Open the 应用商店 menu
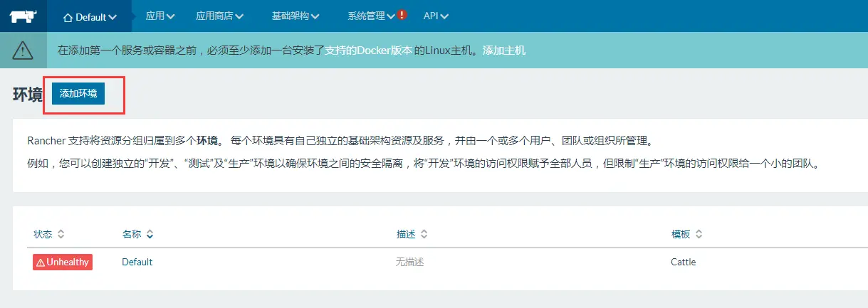Screen dimensions: 868x308 pyautogui.click(x=219, y=16)
